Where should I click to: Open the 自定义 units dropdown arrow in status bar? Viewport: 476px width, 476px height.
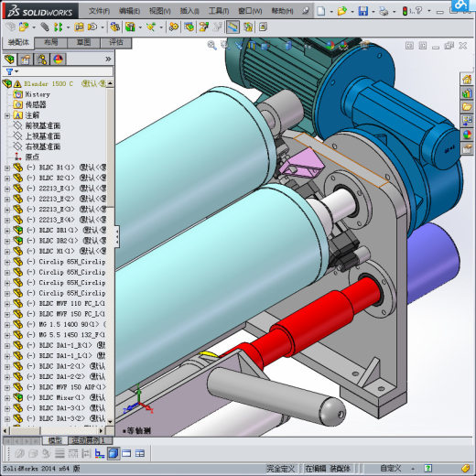[x=413, y=469]
